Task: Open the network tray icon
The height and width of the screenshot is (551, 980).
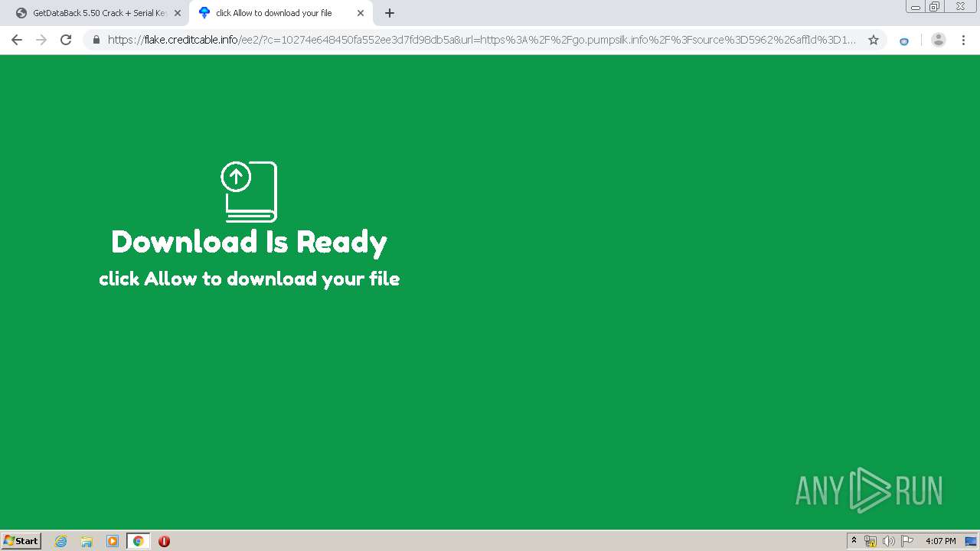Action: [x=871, y=541]
